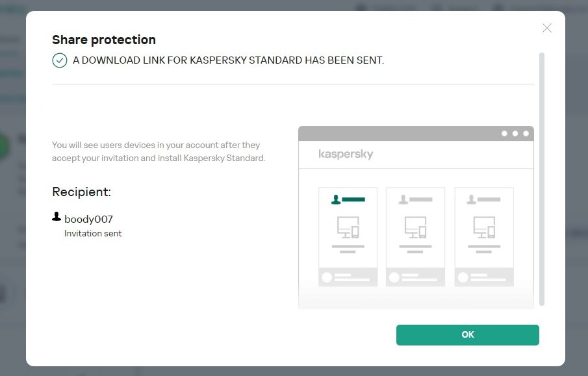Click the green success checkmark icon

(x=60, y=60)
